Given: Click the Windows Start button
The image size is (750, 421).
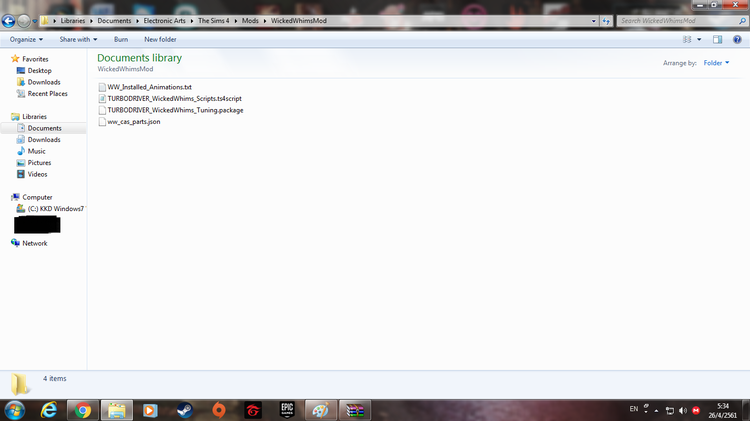Looking at the screenshot, I should (x=15, y=410).
